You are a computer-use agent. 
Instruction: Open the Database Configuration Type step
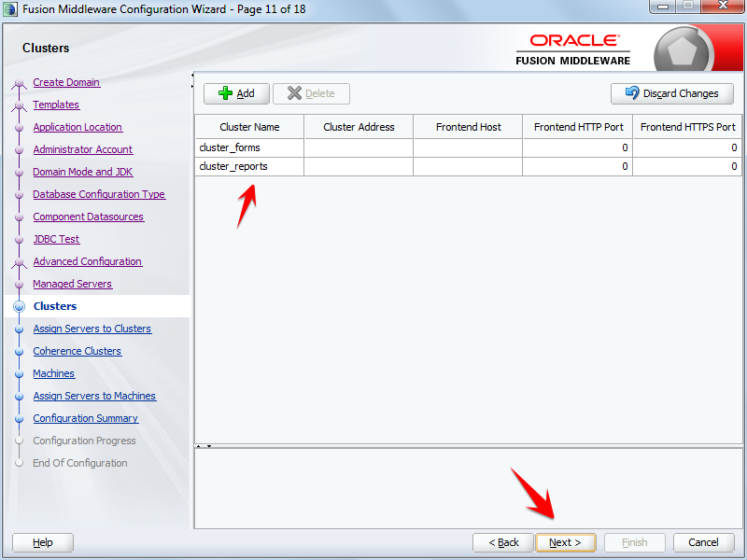point(99,194)
